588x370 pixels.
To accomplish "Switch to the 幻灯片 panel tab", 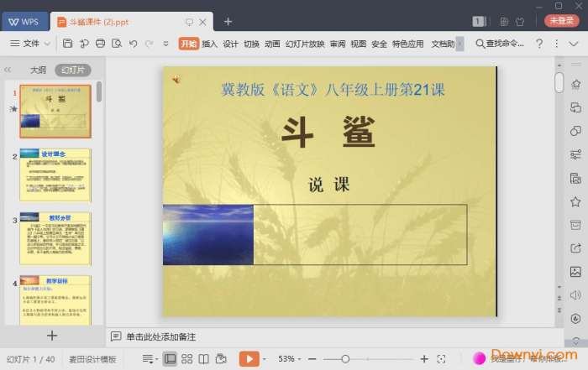I will point(73,70).
